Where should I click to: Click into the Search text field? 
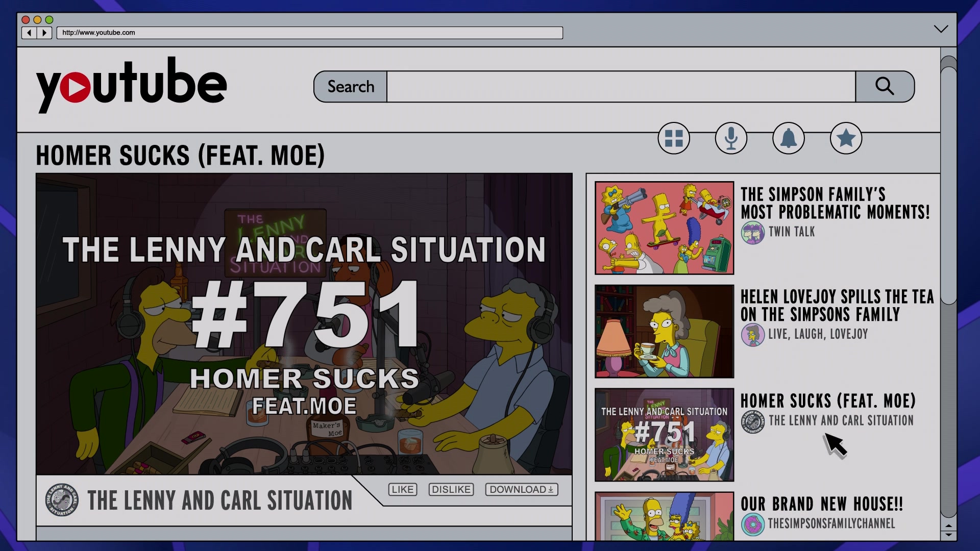pyautogui.click(x=621, y=87)
